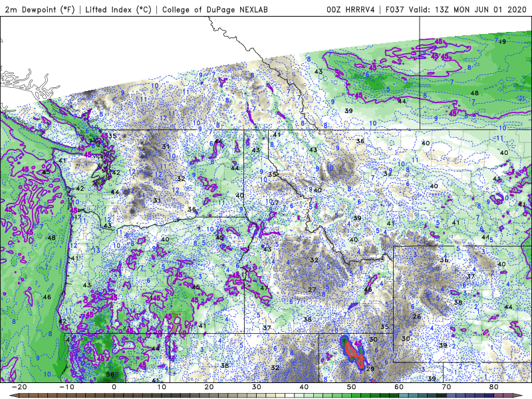Viewport: 532px width, 399px height.
Task: Click the red high-dewpoint blob on the map
Action: [x=354, y=354]
